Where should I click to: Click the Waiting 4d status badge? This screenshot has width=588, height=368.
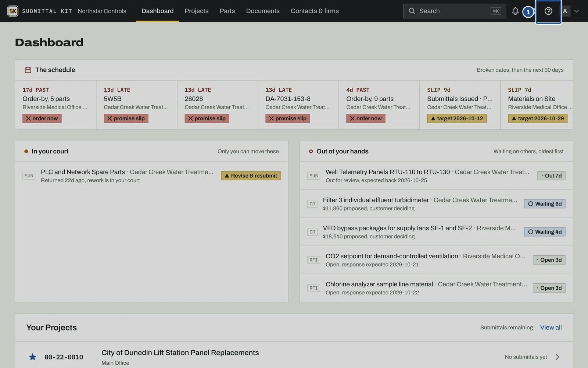pyautogui.click(x=545, y=232)
